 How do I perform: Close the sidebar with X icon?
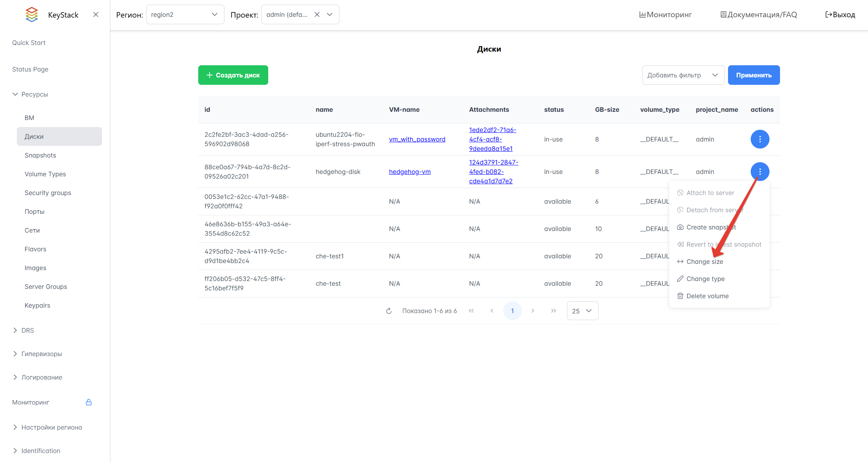[96, 14]
